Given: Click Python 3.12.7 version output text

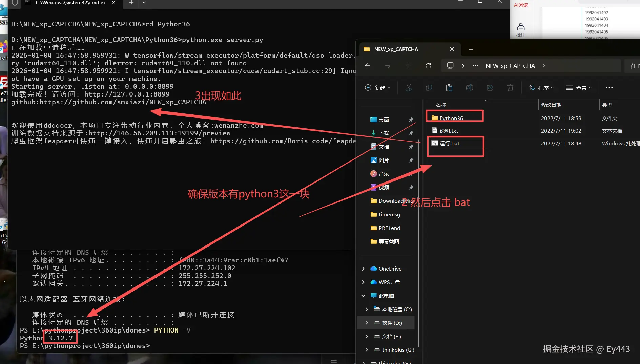Looking at the screenshot, I should click(46, 338).
